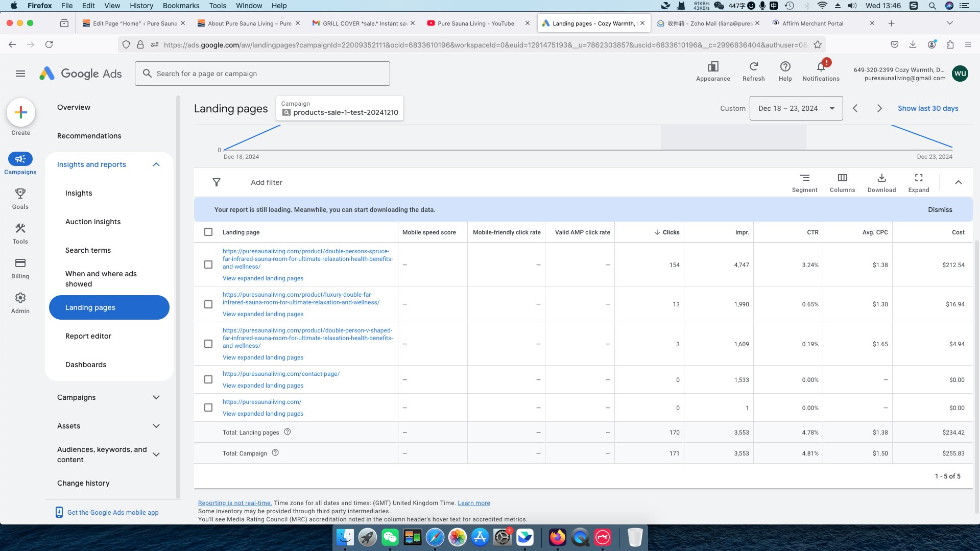This screenshot has width=980, height=551.
Task: Click the search for page or campaign field
Action: [262, 74]
